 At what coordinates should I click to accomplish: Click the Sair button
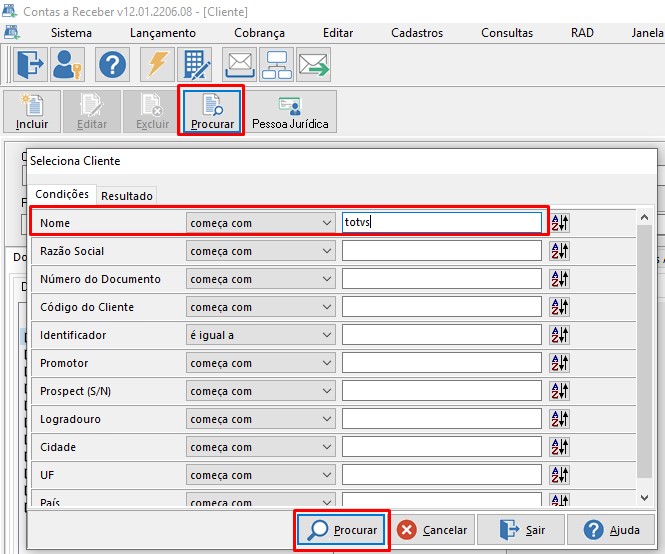click(522, 530)
